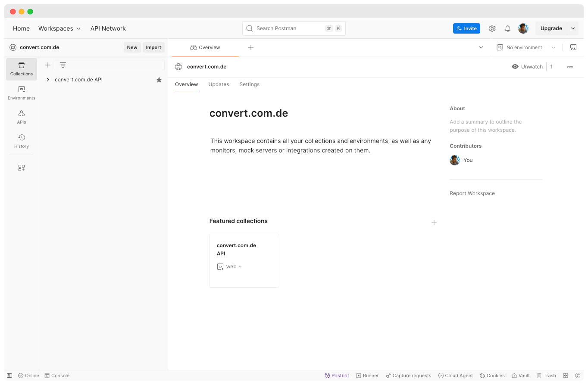The height and width of the screenshot is (385, 588).
Task: Click the convert.com.de workspace name in sidebar header
Action: tap(39, 47)
